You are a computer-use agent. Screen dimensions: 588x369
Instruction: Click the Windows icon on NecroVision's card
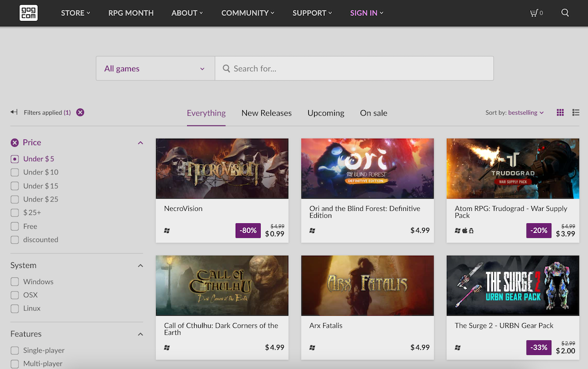point(166,230)
